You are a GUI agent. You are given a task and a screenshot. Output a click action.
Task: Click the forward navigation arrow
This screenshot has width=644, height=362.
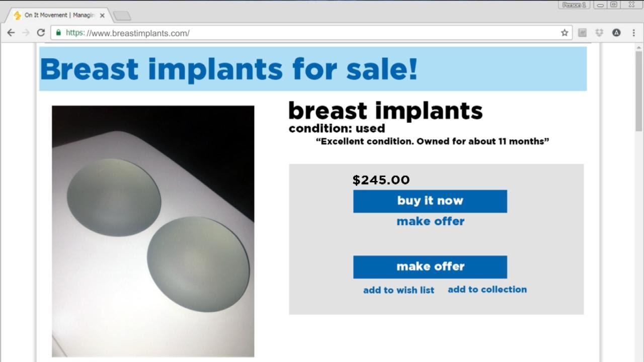[x=26, y=33]
